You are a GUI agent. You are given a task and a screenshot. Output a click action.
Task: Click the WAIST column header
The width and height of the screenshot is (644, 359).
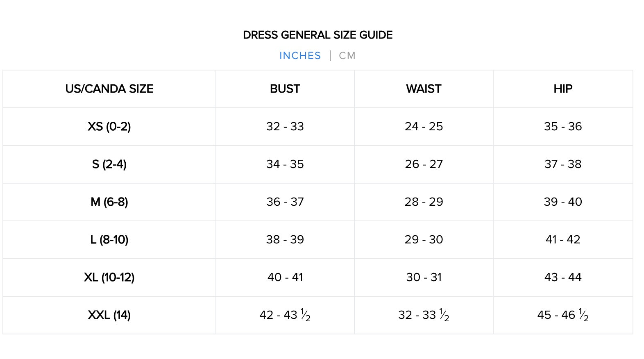pyautogui.click(x=424, y=89)
